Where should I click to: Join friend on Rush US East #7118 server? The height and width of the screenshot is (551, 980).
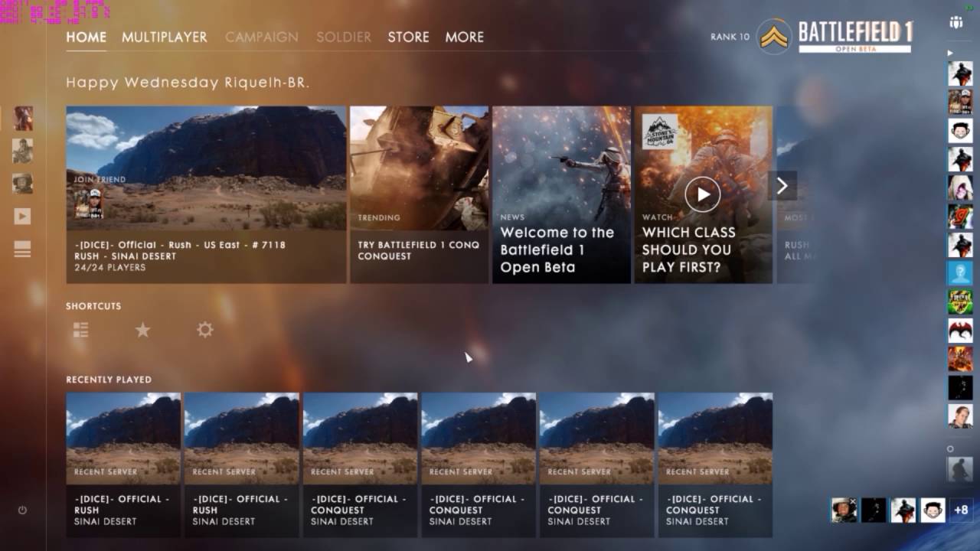(x=206, y=194)
